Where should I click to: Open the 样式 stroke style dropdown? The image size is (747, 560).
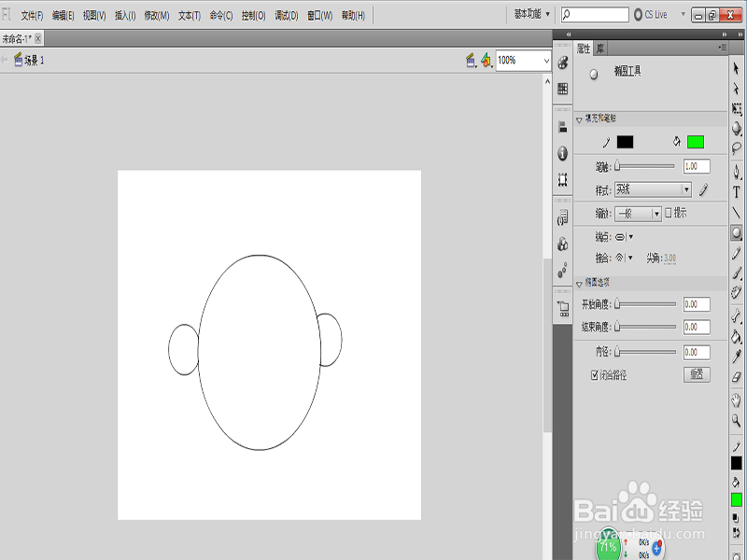(x=653, y=190)
